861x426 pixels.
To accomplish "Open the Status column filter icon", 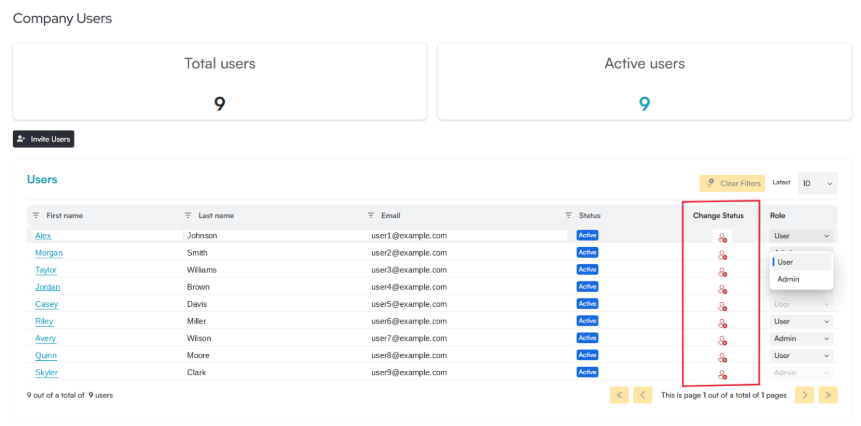I will [x=568, y=215].
